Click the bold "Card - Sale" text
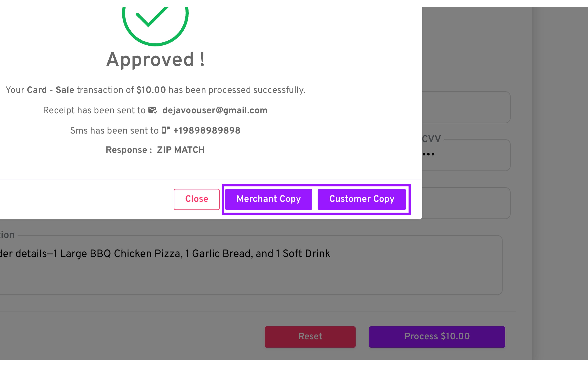The width and height of the screenshot is (588, 367). click(50, 90)
